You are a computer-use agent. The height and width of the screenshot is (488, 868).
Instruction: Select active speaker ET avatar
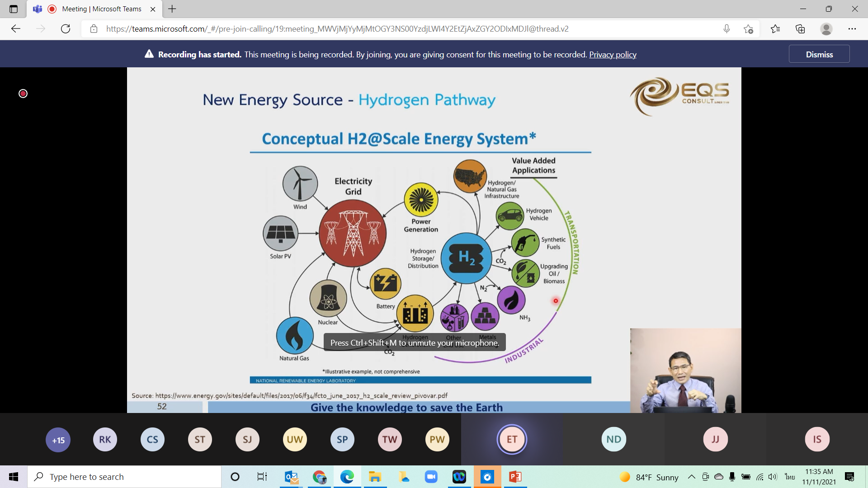point(512,439)
